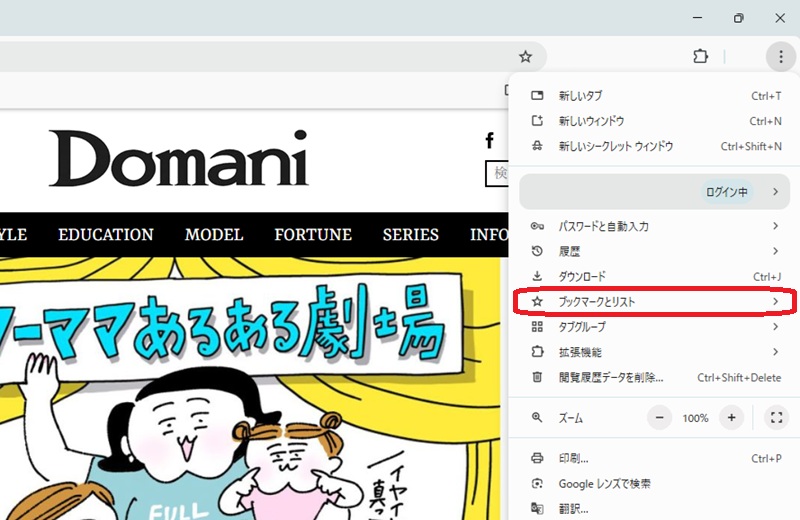Open FORTUNE in Domani nav bar
Viewport: 800px width, 520px height.
click(x=313, y=235)
